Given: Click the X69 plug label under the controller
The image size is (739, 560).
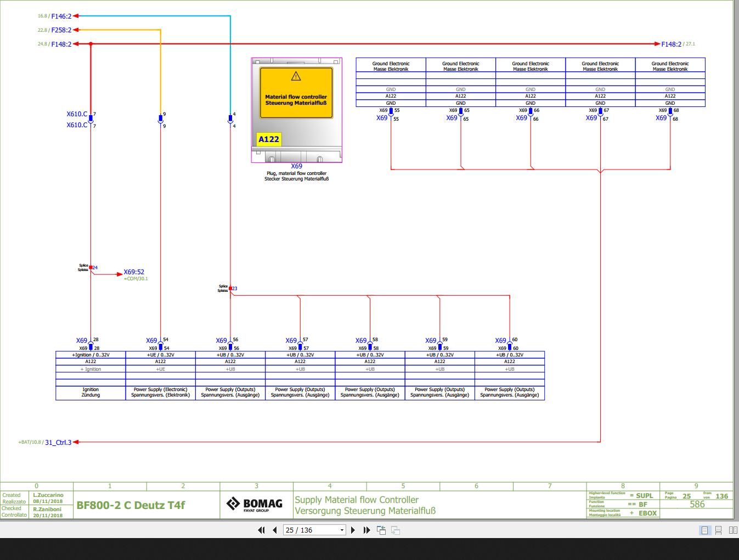Looking at the screenshot, I should (x=296, y=166).
